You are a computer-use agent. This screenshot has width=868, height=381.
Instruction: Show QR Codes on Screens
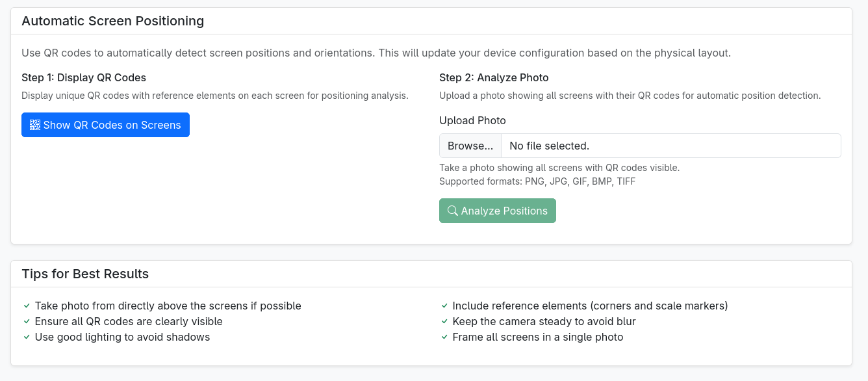105,125
